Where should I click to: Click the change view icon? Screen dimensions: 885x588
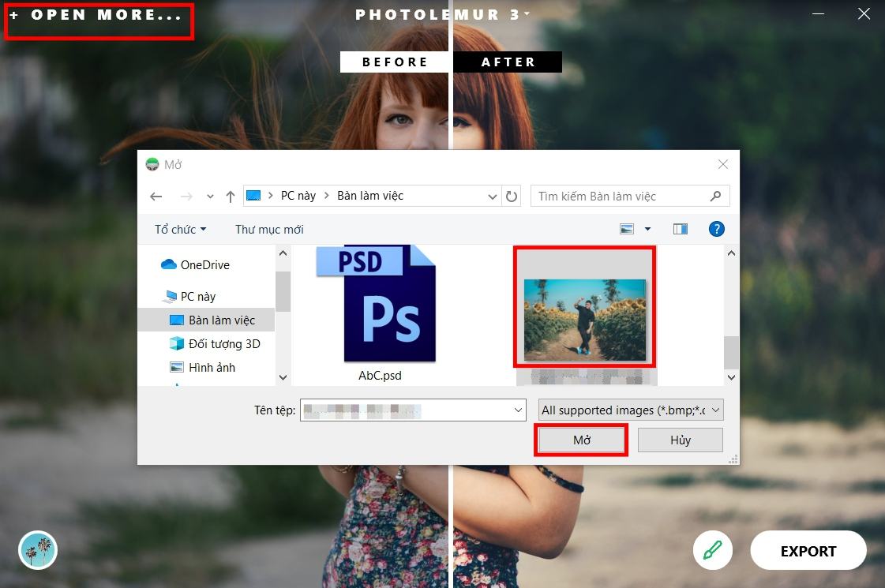tap(627, 229)
